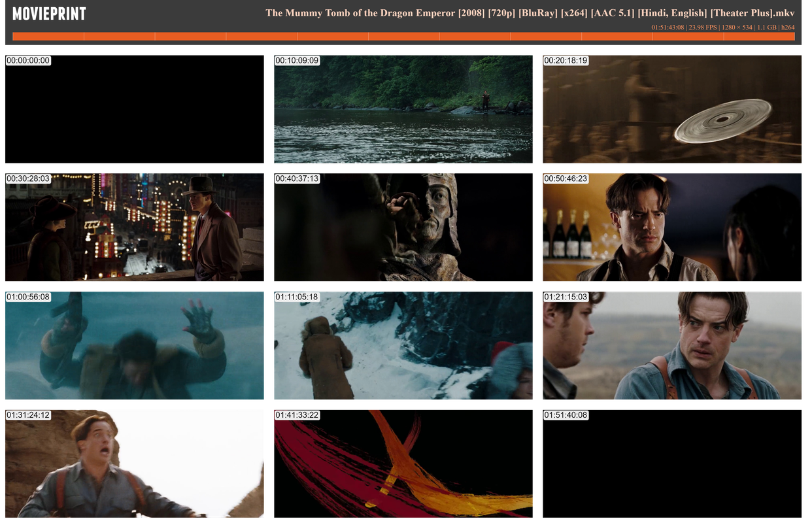Select the final black frame 01:51:40:08
Image resolution: width=812 pixels, height=523 pixels.
pyautogui.click(x=672, y=464)
